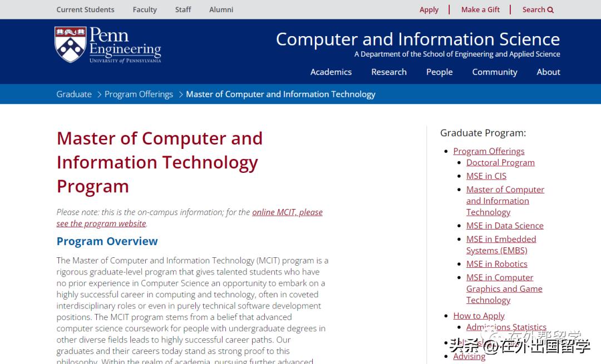Open the Academics menu
Image resolution: width=601 pixels, height=364 pixels.
(331, 72)
